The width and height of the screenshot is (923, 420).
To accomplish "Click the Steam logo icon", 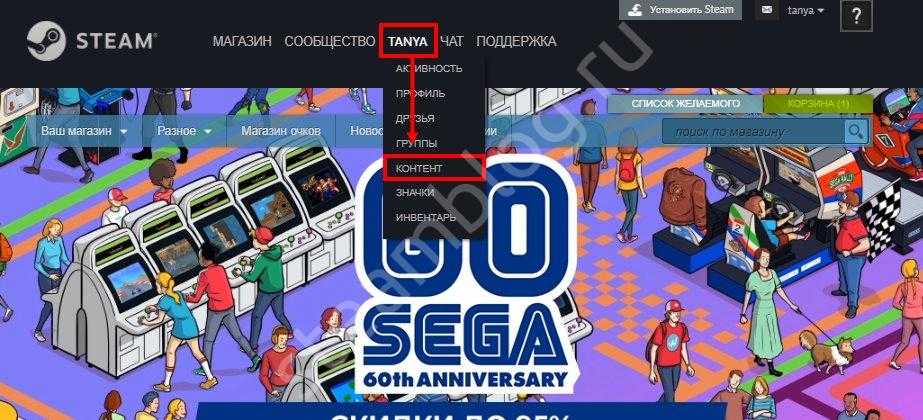I will (x=46, y=41).
